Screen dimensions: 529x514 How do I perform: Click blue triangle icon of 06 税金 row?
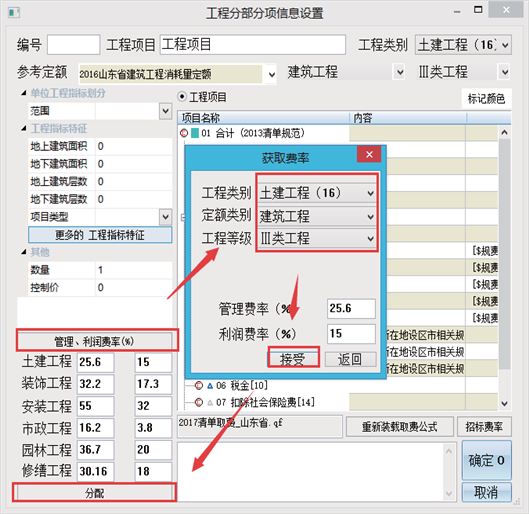click(x=210, y=385)
